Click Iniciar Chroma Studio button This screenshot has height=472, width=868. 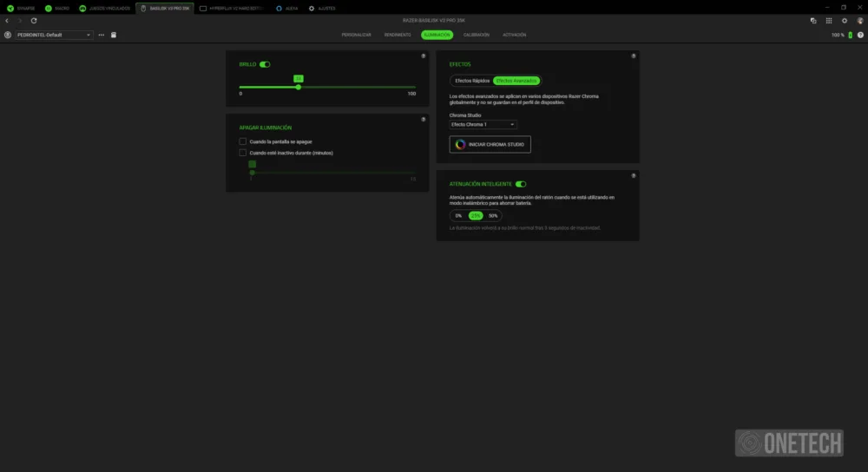point(490,144)
